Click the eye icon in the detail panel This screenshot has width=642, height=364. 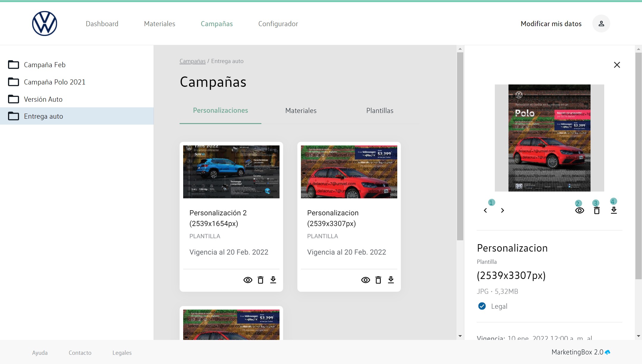coord(579,211)
